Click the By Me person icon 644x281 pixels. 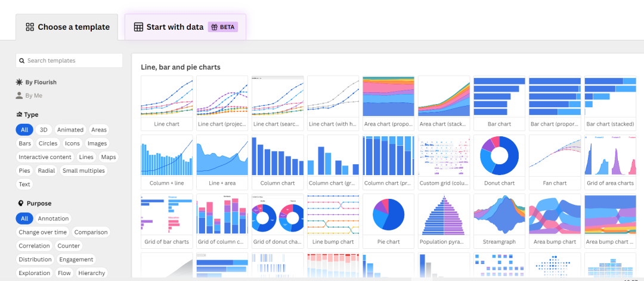(x=19, y=96)
